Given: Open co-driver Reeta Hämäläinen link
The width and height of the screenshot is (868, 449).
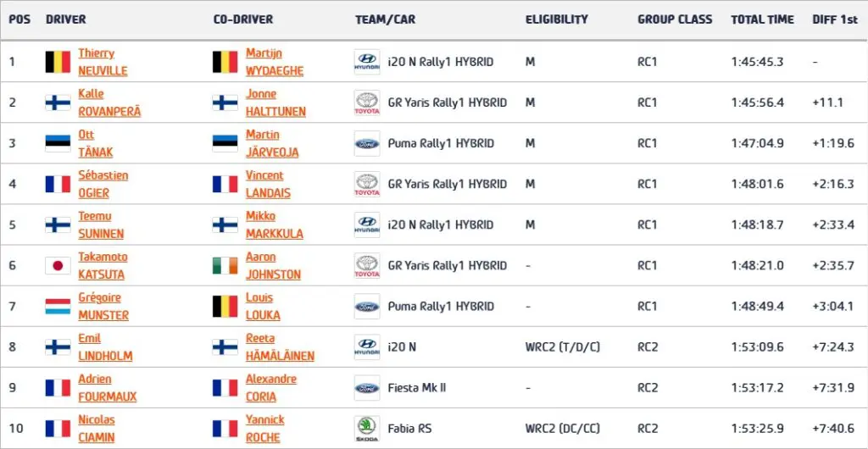Looking at the screenshot, I should 280,347.
